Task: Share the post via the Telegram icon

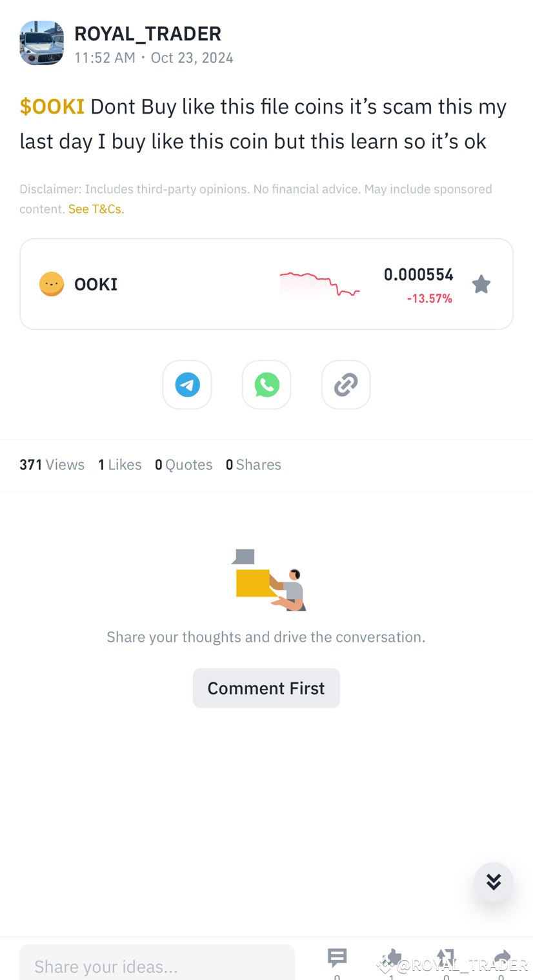Action: 186,384
